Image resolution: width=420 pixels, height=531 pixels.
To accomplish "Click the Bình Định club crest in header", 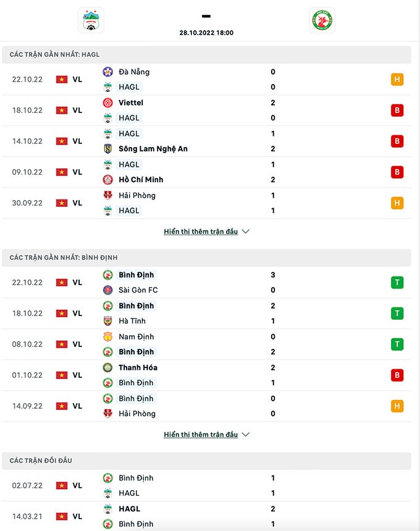I will click(321, 20).
